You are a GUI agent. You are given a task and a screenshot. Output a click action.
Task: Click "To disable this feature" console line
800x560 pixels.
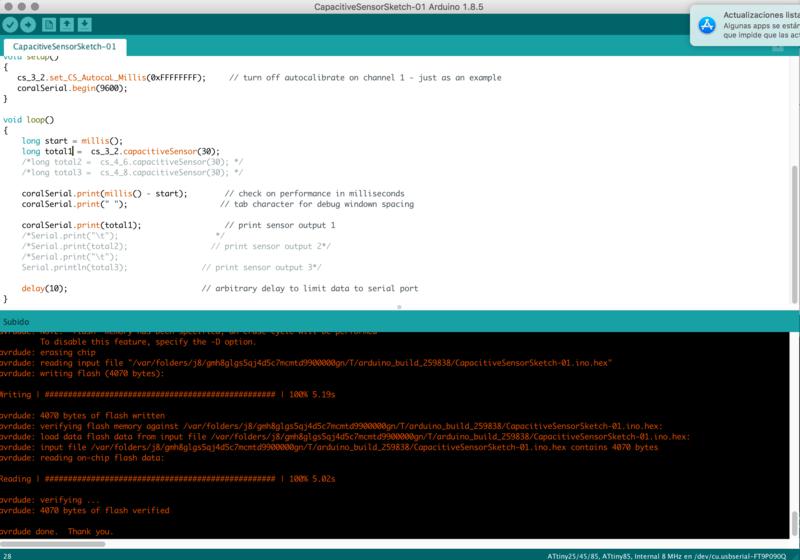pyautogui.click(x=148, y=342)
